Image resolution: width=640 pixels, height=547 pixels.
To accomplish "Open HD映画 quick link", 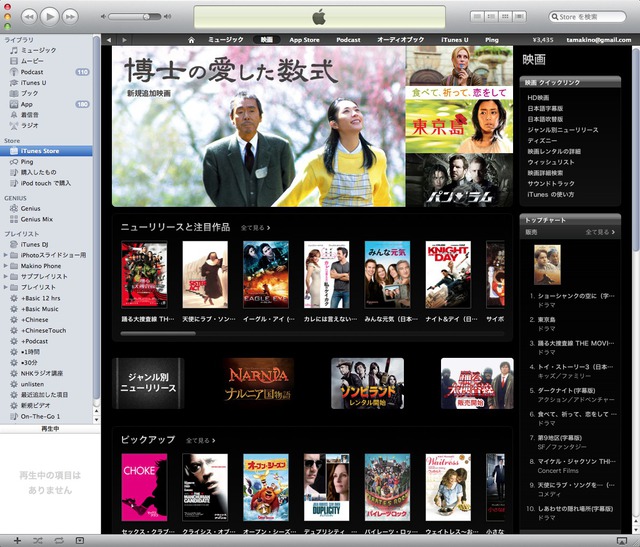I will point(538,98).
